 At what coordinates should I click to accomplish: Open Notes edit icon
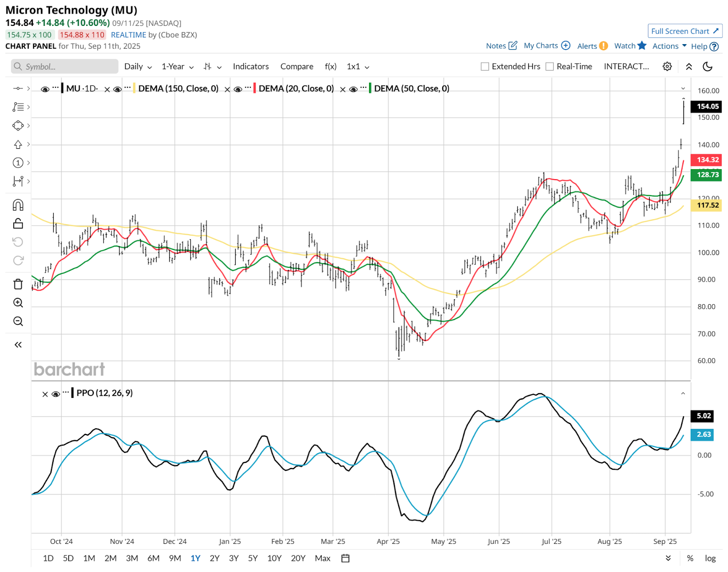click(513, 45)
